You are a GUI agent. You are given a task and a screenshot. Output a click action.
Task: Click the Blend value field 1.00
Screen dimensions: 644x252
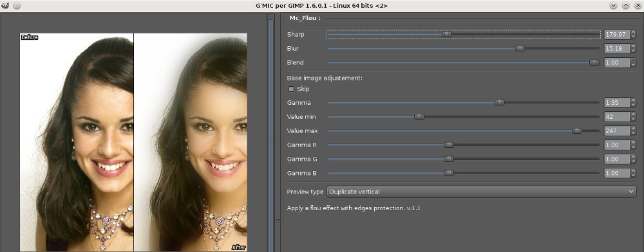click(x=618, y=62)
